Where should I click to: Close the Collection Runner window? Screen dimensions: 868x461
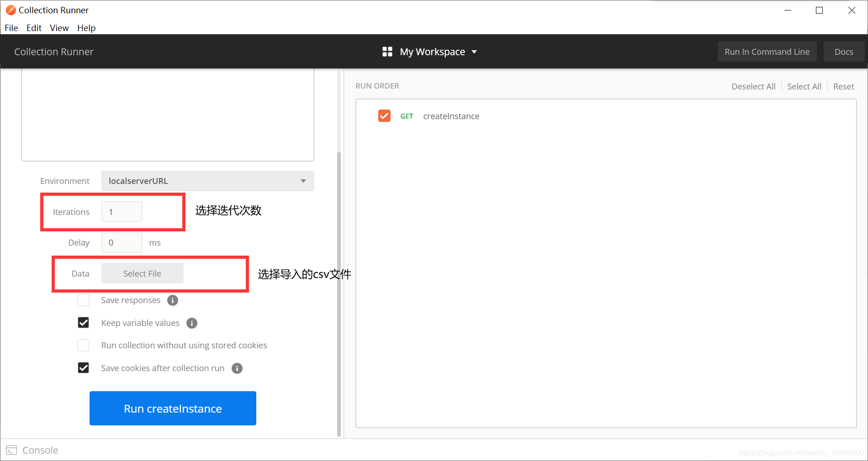pos(852,10)
